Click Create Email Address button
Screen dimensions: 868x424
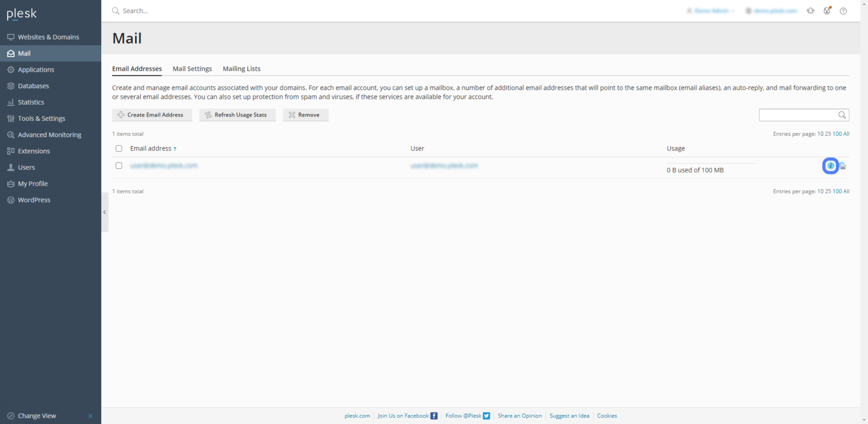coord(152,115)
